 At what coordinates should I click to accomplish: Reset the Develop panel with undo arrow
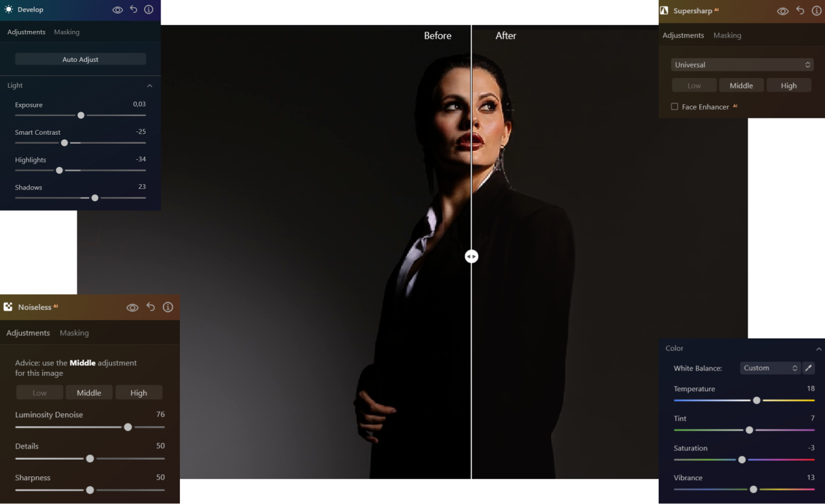click(x=133, y=10)
